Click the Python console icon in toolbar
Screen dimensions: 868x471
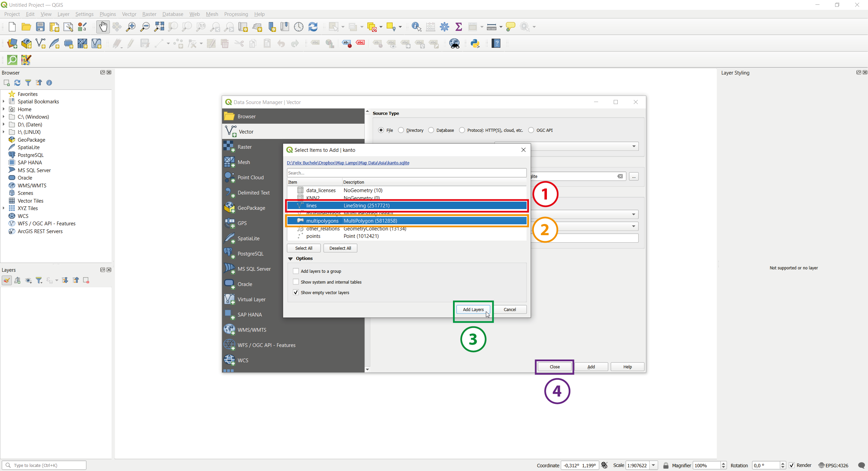click(475, 43)
